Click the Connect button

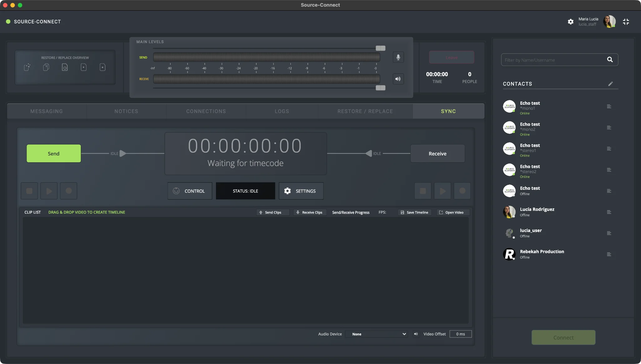pos(563,337)
